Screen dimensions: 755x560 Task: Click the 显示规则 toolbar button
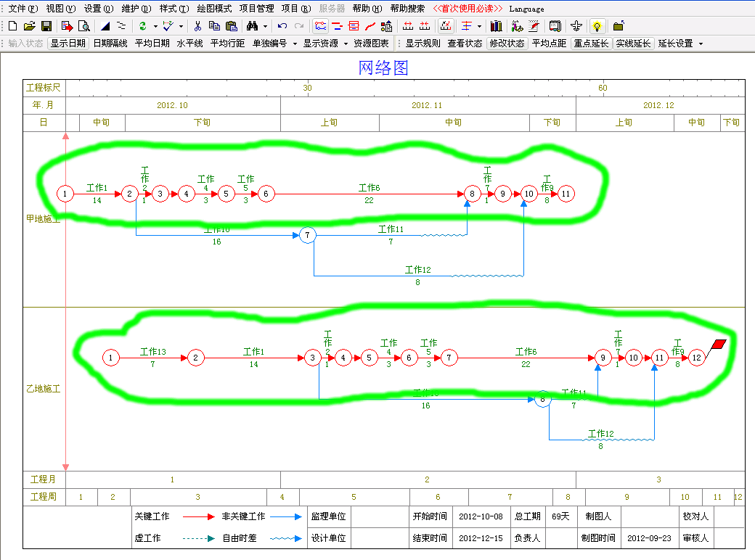click(x=423, y=44)
